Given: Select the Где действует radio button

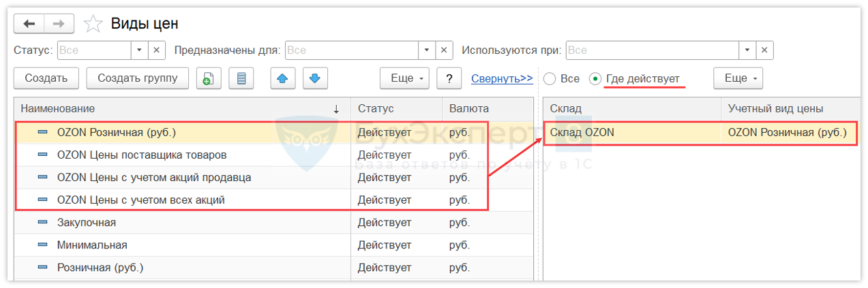Looking at the screenshot, I should point(595,79).
